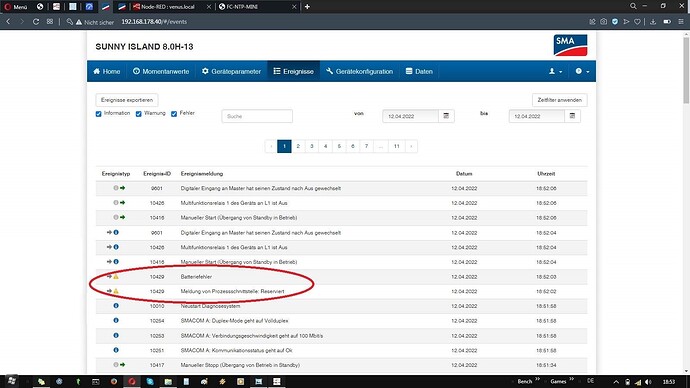Viewport: 690px width, 388px height.
Task: Open the 'von' calendar picker icon
Action: point(446,116)
